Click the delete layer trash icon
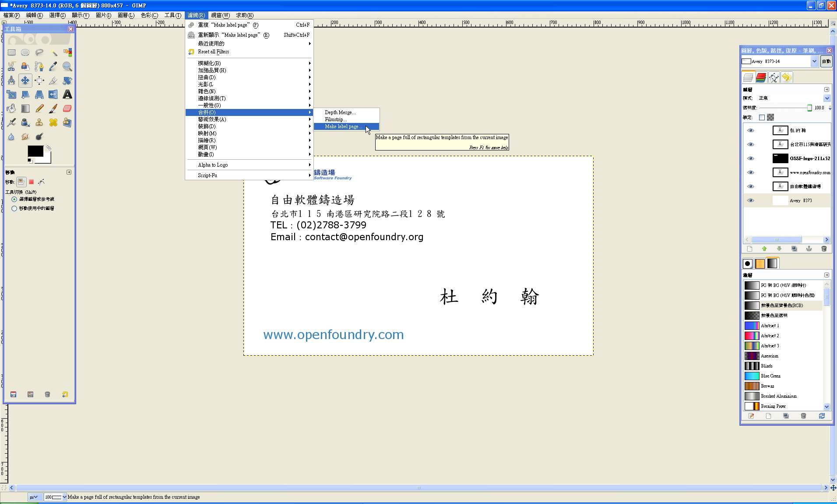Screen dimensions: 837x504 tap(824, 249)
